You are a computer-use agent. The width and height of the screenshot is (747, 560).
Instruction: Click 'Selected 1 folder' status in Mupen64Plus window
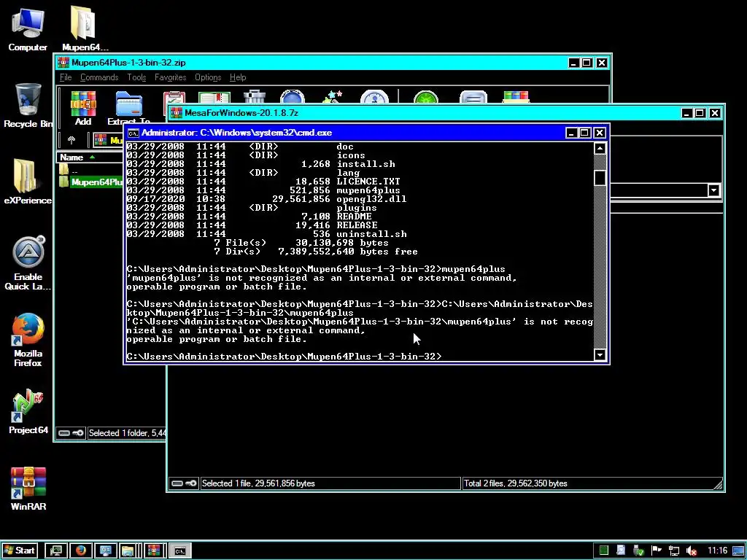(x=127, y=433)
